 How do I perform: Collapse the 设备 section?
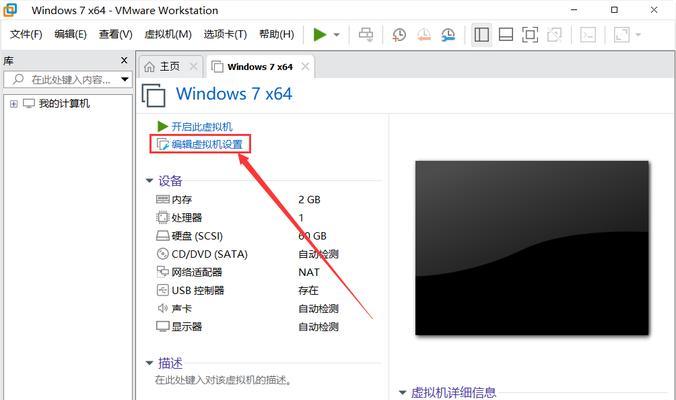(149, 181)
